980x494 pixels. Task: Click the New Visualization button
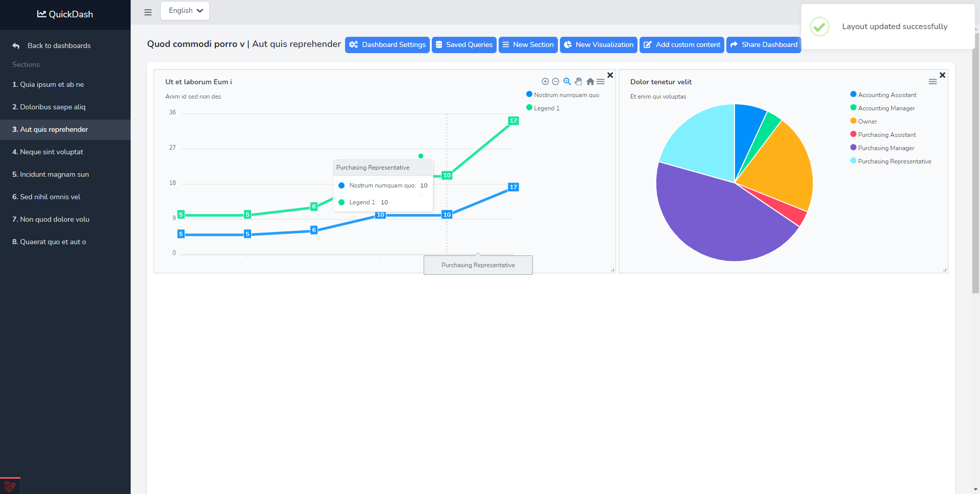[598, 45]
